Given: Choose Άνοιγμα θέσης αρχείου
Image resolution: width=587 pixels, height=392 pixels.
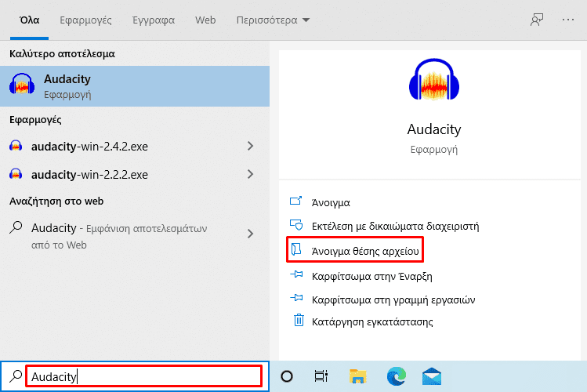Looking at the screenshot, I should click(x=365, y=251).
